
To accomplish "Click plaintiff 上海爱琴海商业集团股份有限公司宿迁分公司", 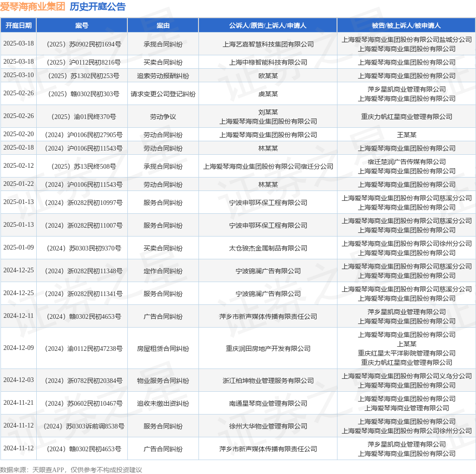I will coord(268,167).
